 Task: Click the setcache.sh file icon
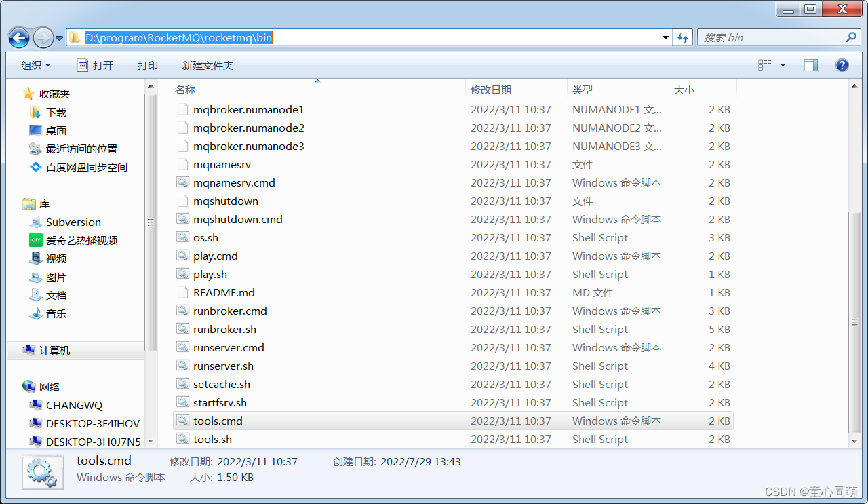182,384
